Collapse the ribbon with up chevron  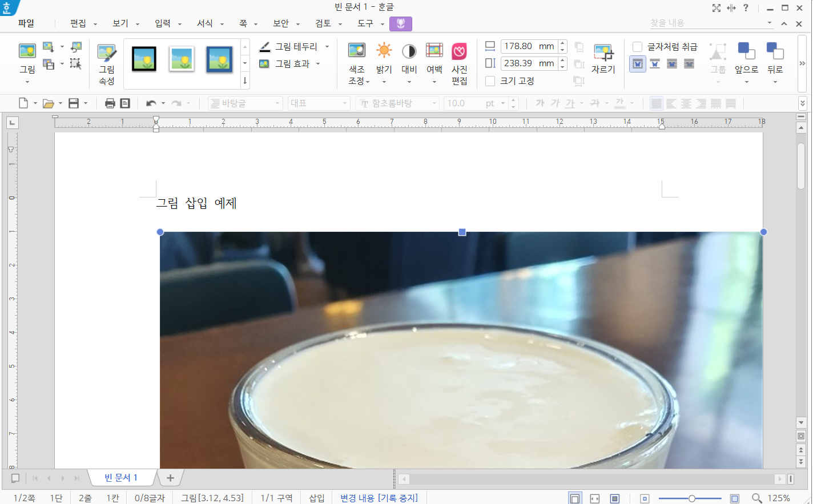click(784, 23)
